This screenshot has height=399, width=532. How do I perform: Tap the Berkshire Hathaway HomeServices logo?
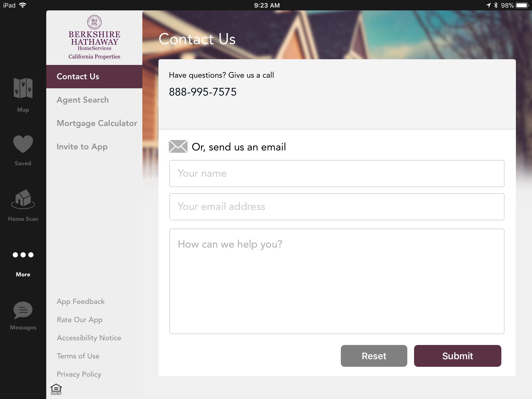point(94,37)
